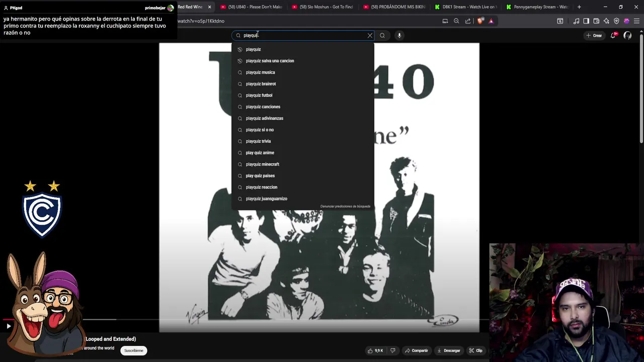
Task: Select suggestion 'playquiz musica'
Action: 303,72
